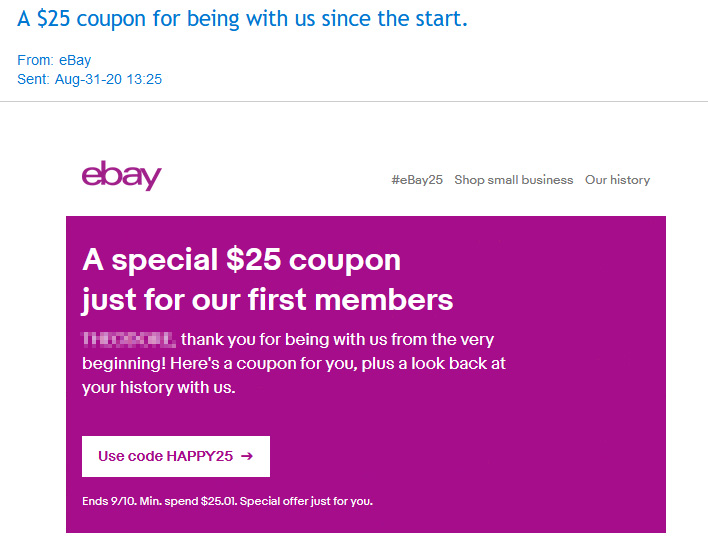Click the Use code HAPPY25 button

(x=176, y=456)
